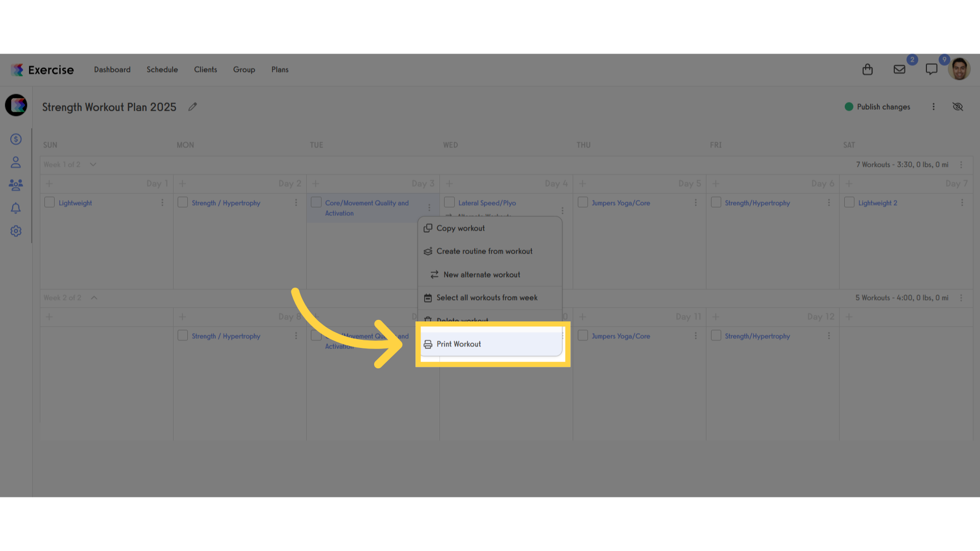Image resolution: width=980 pixels, height=551 pixels.
Task: Add a workout to Day 2
Action: (182, 184)
